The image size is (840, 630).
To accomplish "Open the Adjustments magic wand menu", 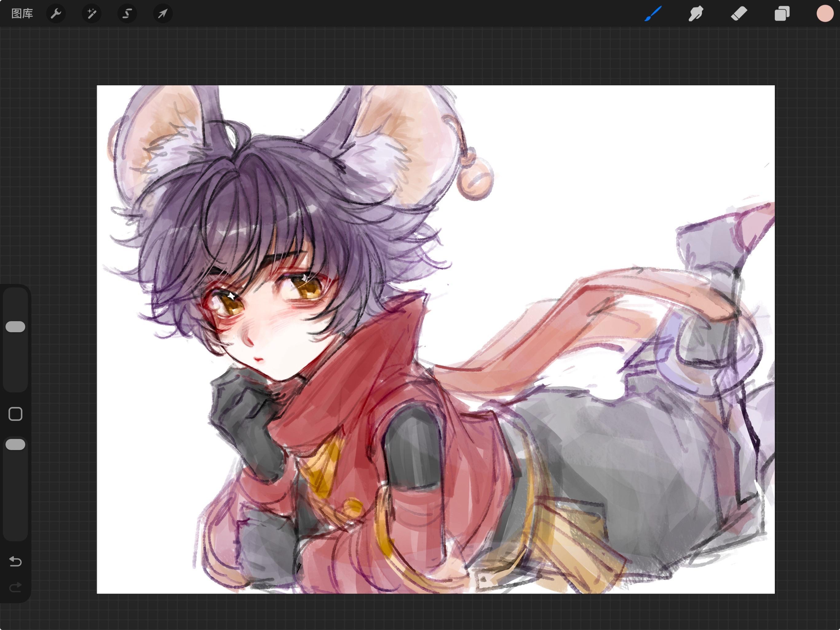I will [92, 14].
